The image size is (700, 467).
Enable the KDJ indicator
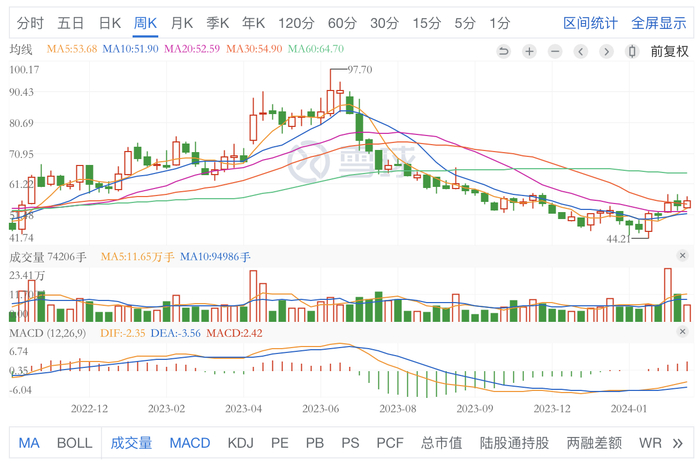(240, 443)
